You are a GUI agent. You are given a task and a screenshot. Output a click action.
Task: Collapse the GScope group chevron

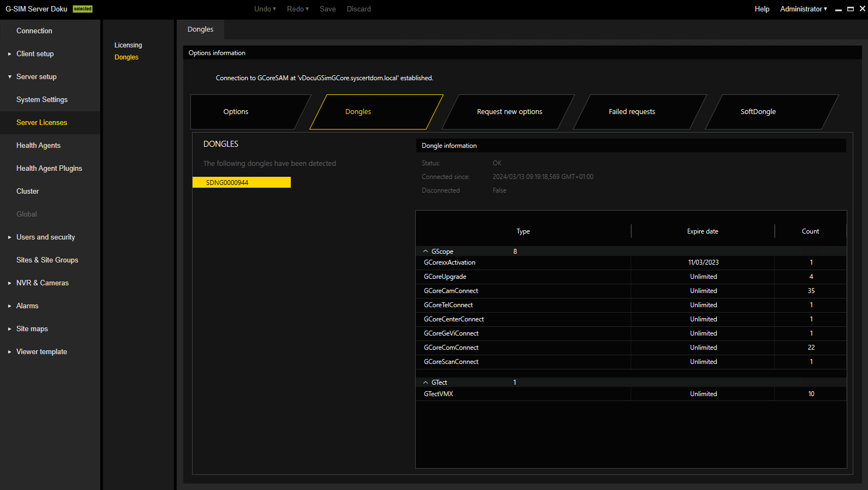426,252
